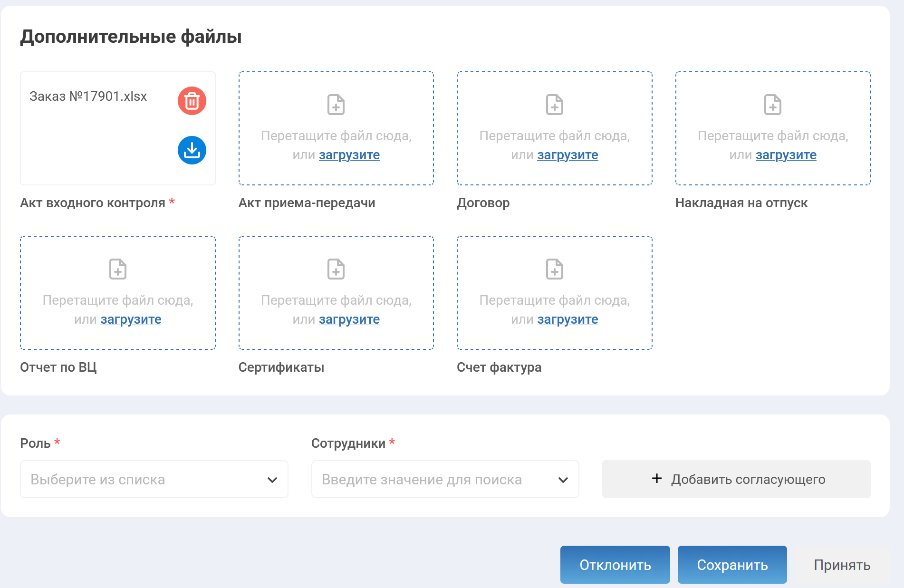Download the file Заказ №17901.xlsx
This screenshot has width=904, height=588.
(192, 150)
